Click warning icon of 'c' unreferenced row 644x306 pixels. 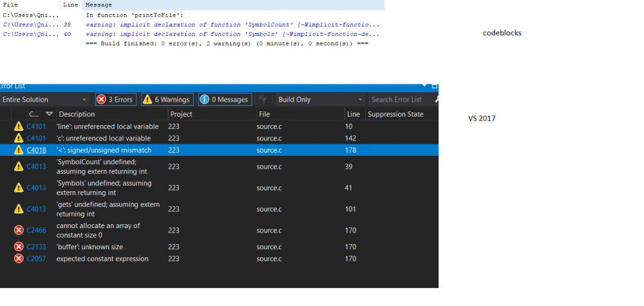click(x=19, y=139)
